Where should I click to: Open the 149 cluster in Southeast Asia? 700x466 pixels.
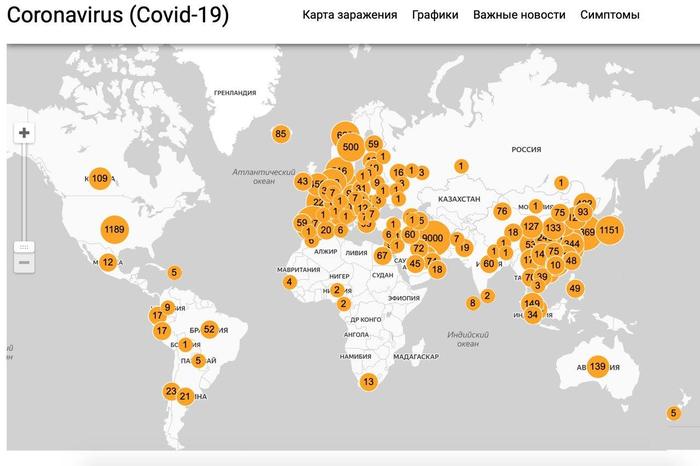click(532, 303)
